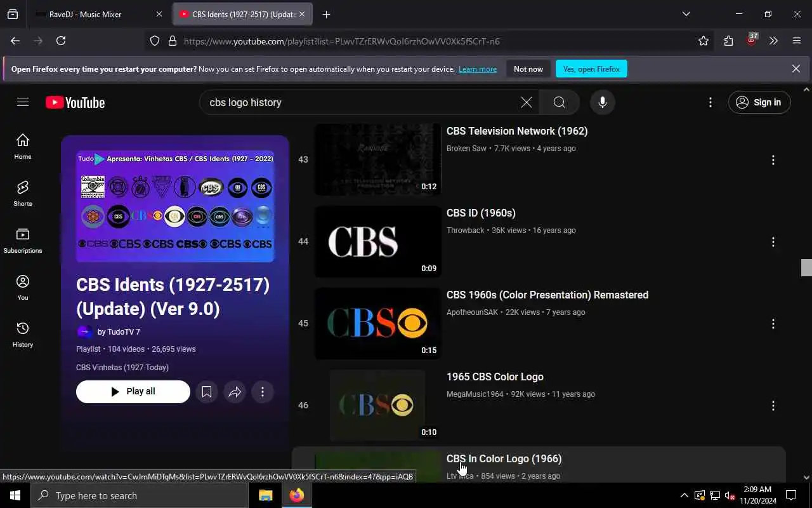List all tabs dropdown arrow
This screenshot has width=812, height=508.
(x=686, y=14)
